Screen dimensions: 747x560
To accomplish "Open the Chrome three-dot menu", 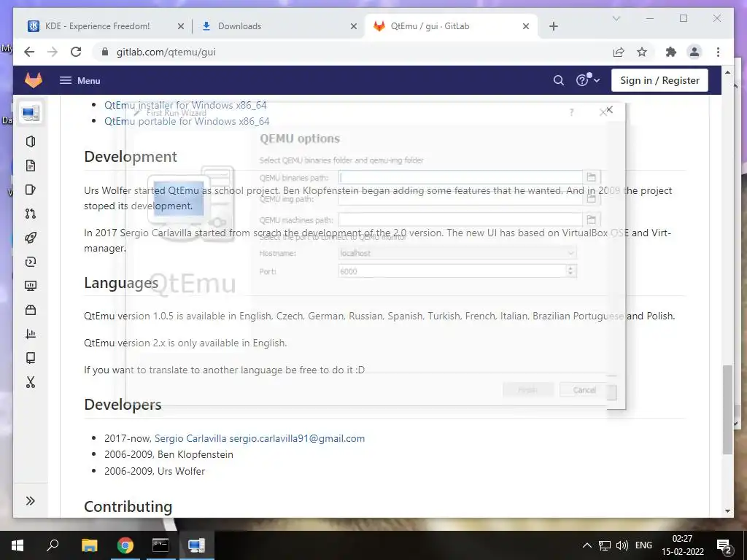I will click(x=718, y=52).
